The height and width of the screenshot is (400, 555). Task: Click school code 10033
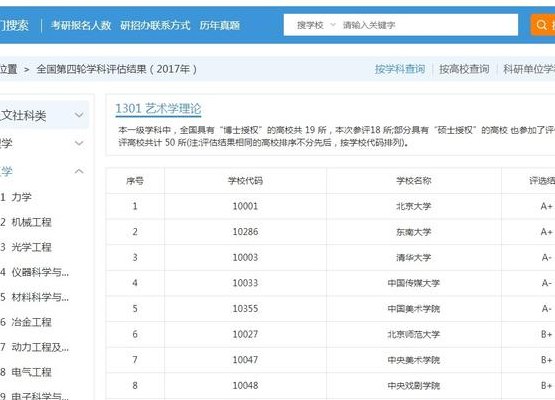[245, 283]
